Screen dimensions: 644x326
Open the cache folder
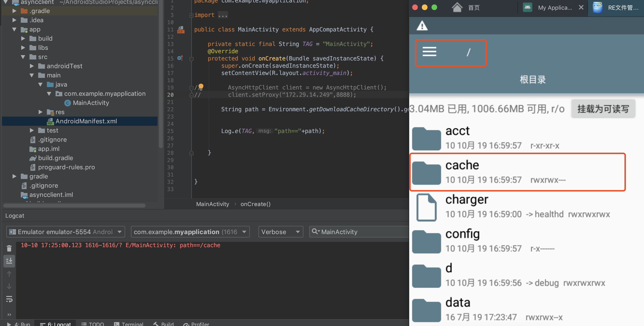pos(517,172)
